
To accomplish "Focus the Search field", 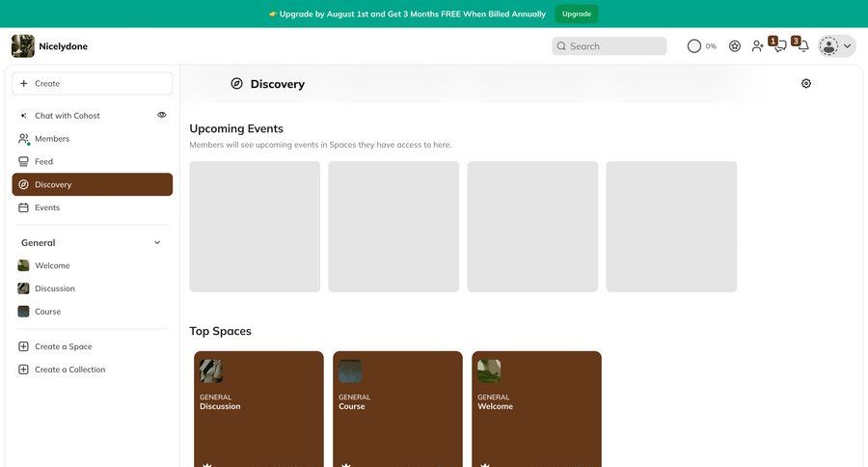I will (x=609, y=46).
